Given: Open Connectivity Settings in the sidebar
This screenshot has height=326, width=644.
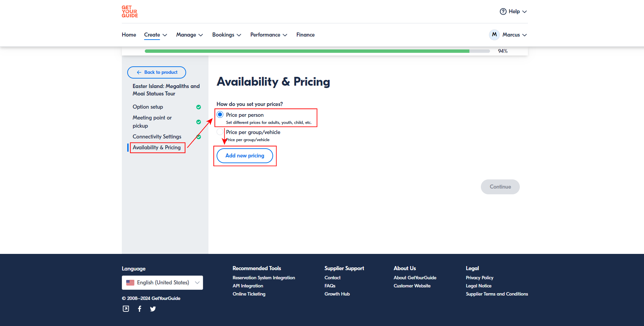Looking at the screenshot, I should [157, 137].
